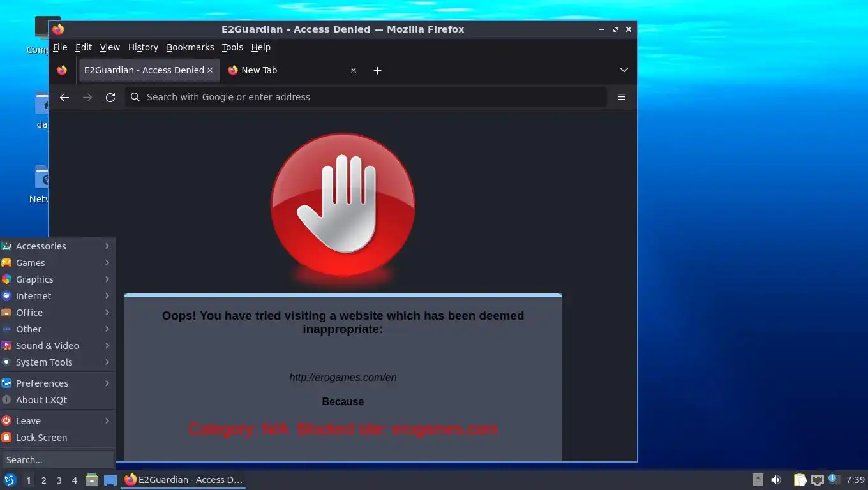
Task: Open About LXQt from start menu
Action: tap(57, 400)
